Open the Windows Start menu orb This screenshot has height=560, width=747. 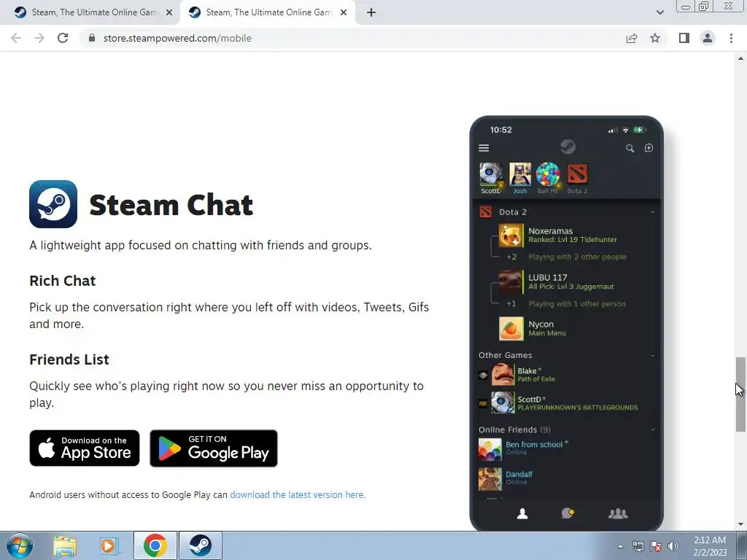coord(20,545)
